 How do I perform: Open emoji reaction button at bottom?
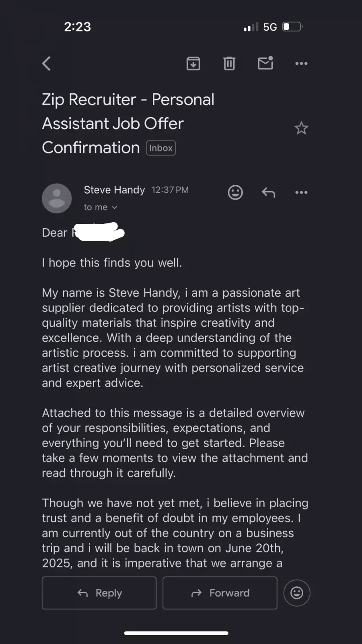point(297,593)
